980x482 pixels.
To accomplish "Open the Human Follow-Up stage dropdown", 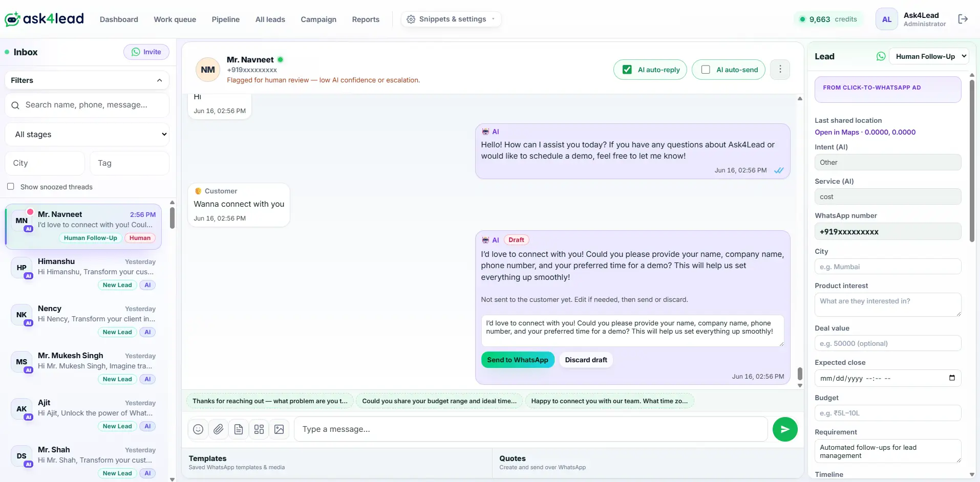I will pos(929,56).
